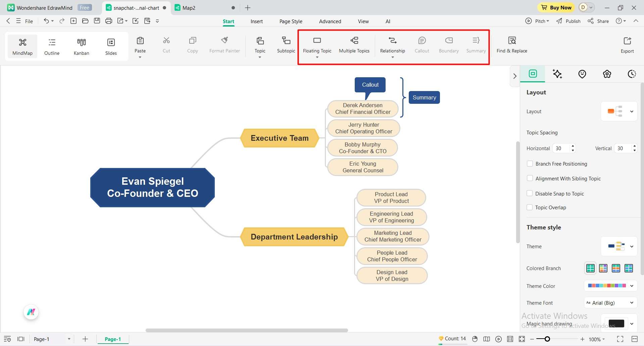The image size is (644, 346).
Task: Switch to the Insert ribbon tab
Action: pyautogui.click(x=256, y=21)
